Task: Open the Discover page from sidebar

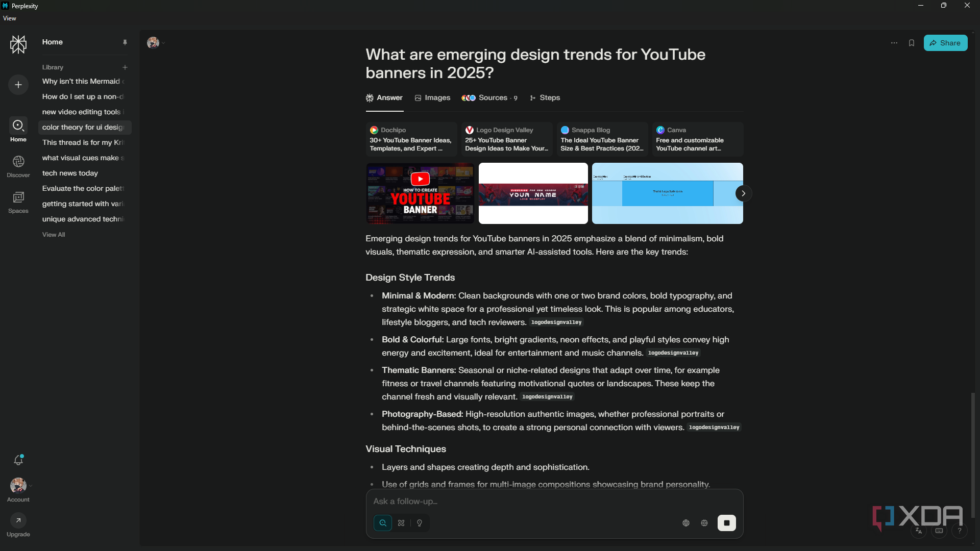Action: click(18, 166)
